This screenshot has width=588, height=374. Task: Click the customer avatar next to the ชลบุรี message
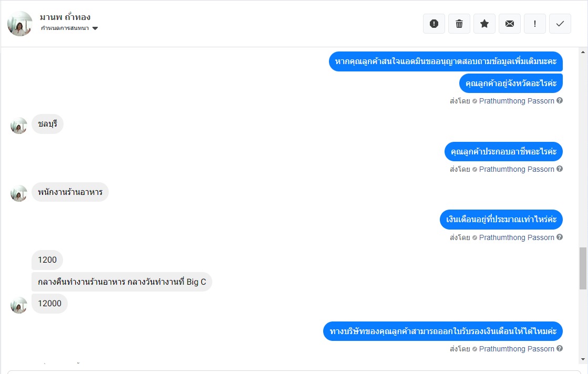(19, 126)
